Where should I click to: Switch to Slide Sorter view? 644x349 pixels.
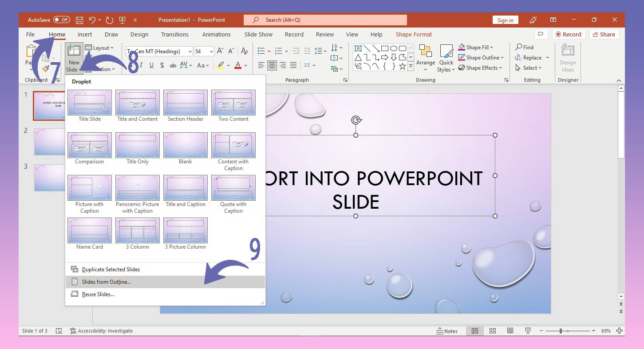coord(493,331)
